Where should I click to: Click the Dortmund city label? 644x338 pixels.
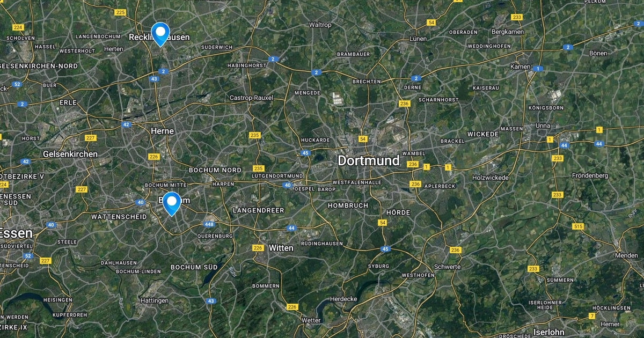point(369,160)
